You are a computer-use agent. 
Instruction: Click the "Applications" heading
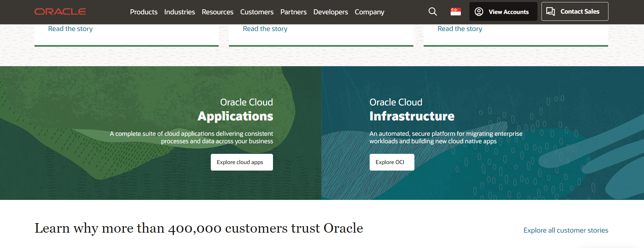point(235,116)
